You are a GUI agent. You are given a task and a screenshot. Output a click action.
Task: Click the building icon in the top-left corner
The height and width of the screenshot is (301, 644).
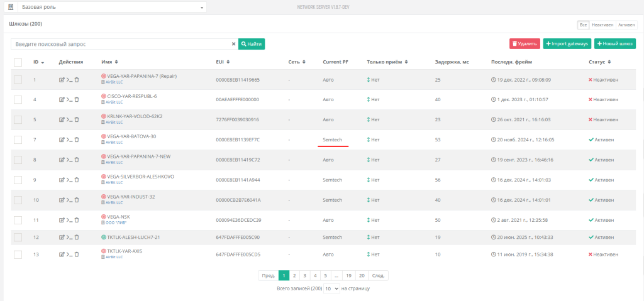11,7
